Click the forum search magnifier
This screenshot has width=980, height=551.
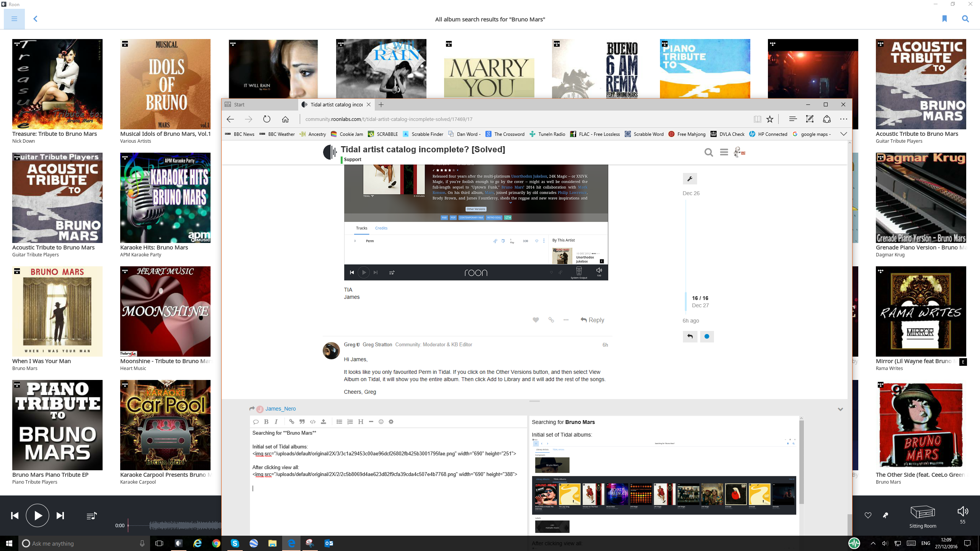709,152
